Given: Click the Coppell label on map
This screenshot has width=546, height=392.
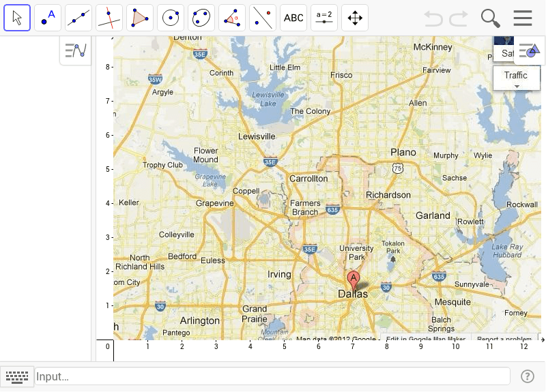Looking at the screenshot, I should tap(246, 191).
